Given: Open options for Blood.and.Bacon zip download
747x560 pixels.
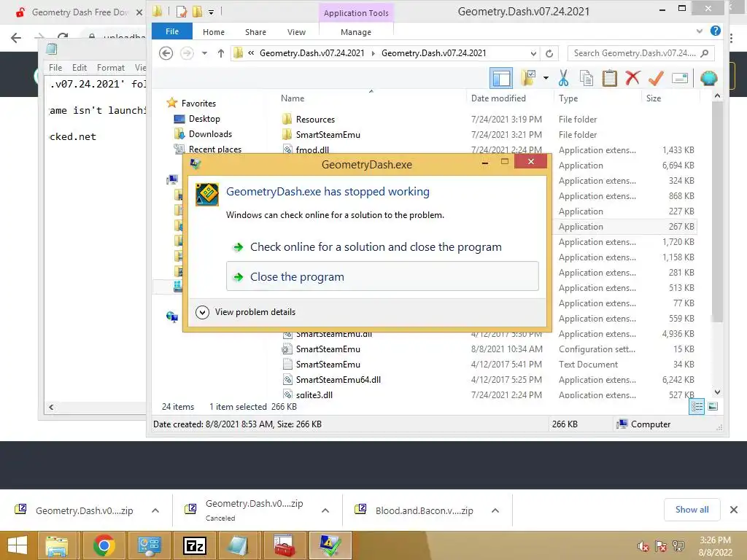Looking at the screenshot, I should (x=495, y=510).
